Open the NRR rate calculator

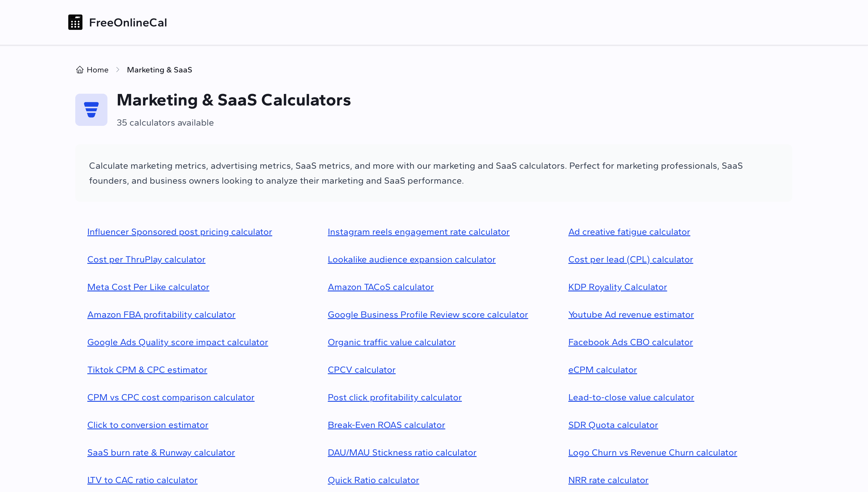coord(608,480)
